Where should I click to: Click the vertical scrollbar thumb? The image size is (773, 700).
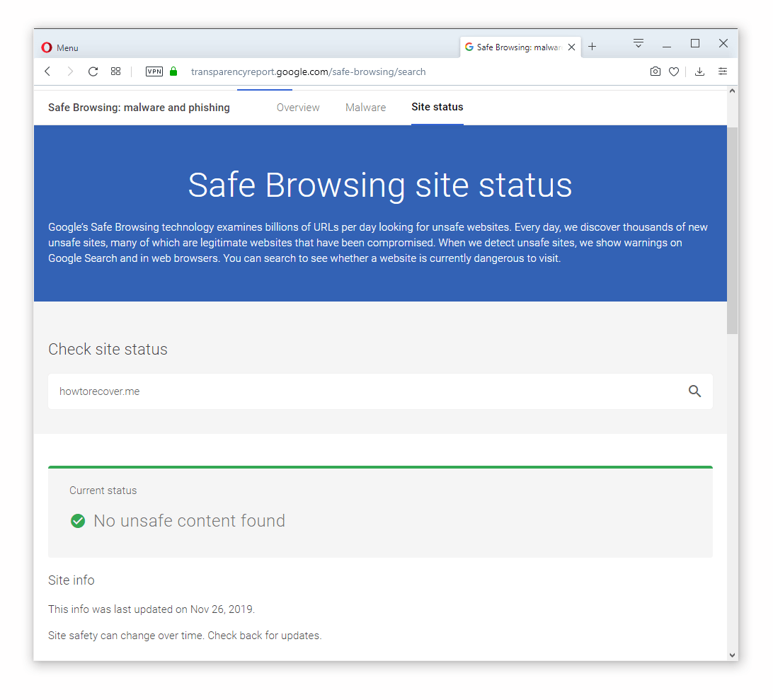pos(732,230)
